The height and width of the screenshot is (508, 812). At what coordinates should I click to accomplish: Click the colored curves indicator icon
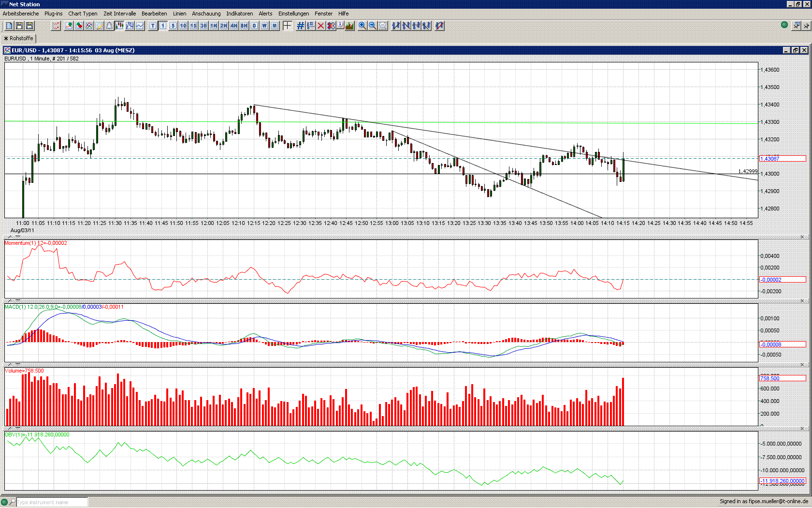click(89, 26)
